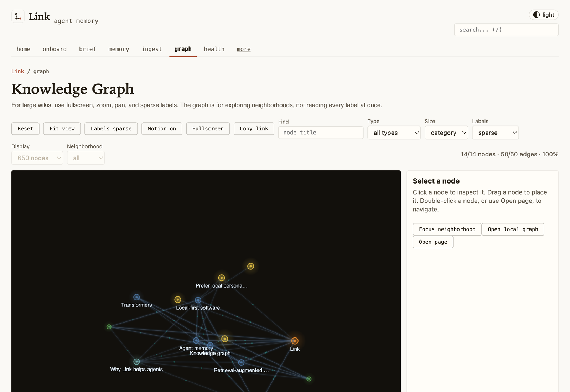The height and width of the screenshot is (392, 570).
Task: Select the topmost yellow unlabeled node
Action: tap(251, 266)
